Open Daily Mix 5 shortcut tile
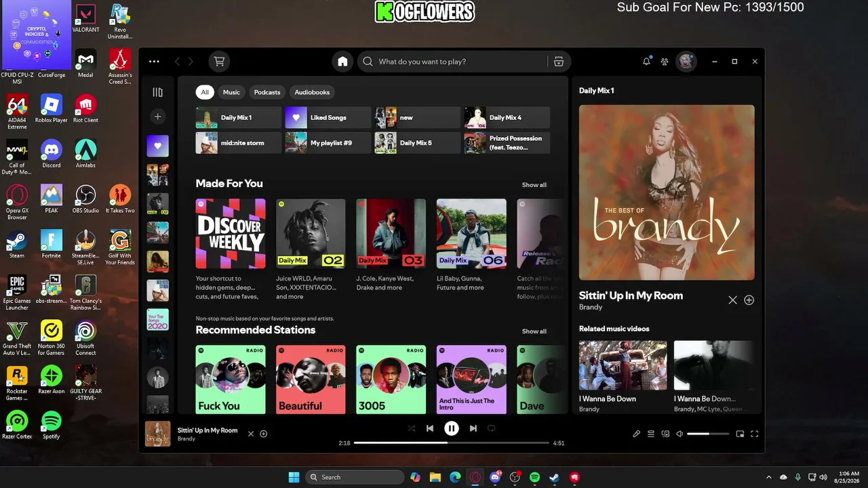The height and width of the screenshot is (488, 868). (418, 142)
